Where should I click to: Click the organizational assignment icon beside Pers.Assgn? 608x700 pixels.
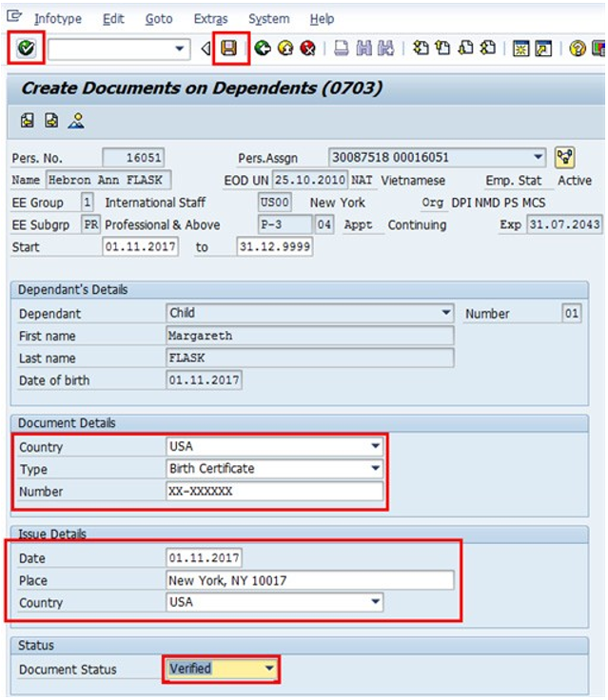coord(564,158)
